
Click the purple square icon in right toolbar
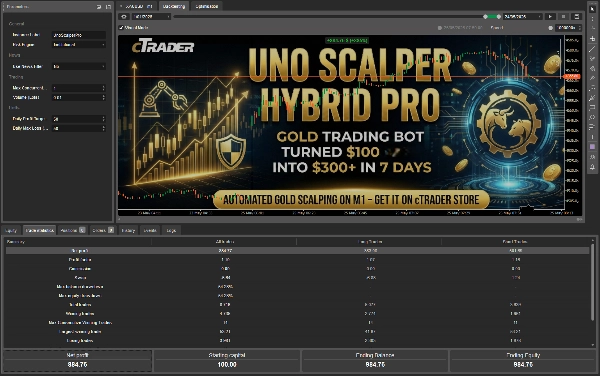coord(592,147)
